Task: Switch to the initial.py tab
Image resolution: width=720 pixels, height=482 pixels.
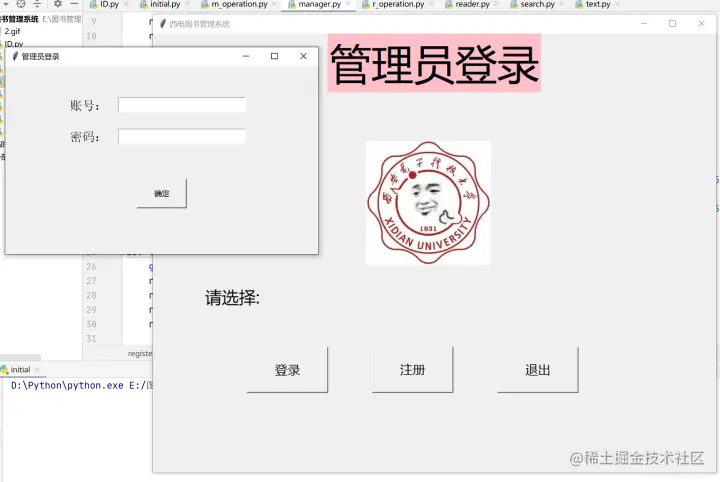Action: click(x=165, y=4)
